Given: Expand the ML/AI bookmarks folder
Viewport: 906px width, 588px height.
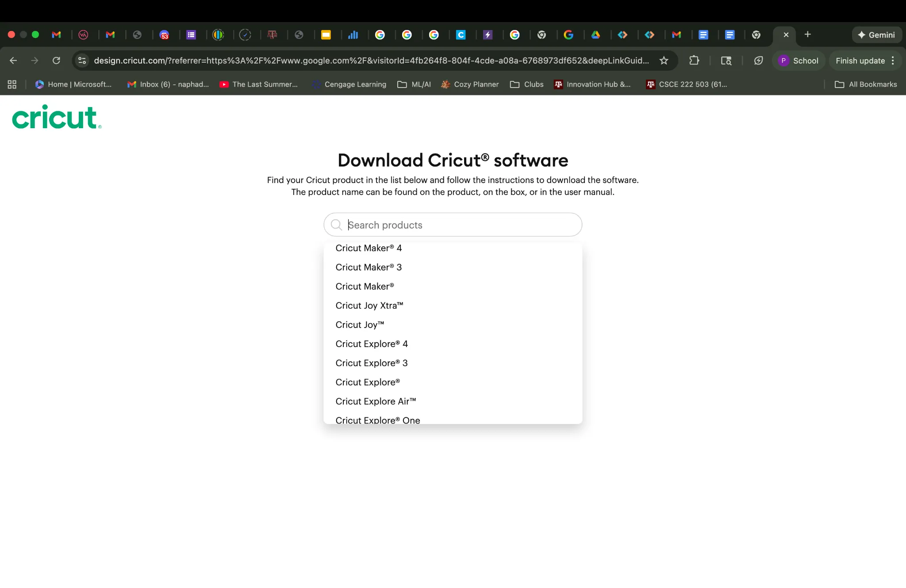Looking at the screenshot, I should click(414, 84).
